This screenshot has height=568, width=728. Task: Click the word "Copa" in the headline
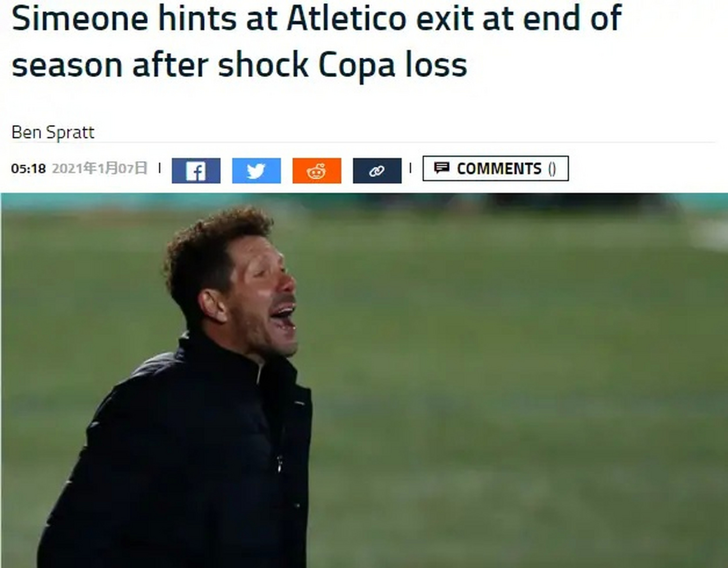click(356, 66)
